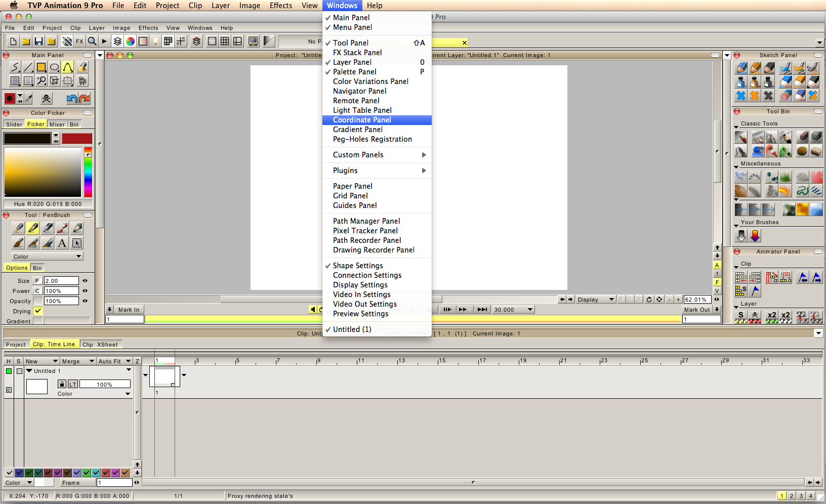Toggle the Drying checkbox
This screenshot has width=826, height=504.
click(x=38, y=311)
